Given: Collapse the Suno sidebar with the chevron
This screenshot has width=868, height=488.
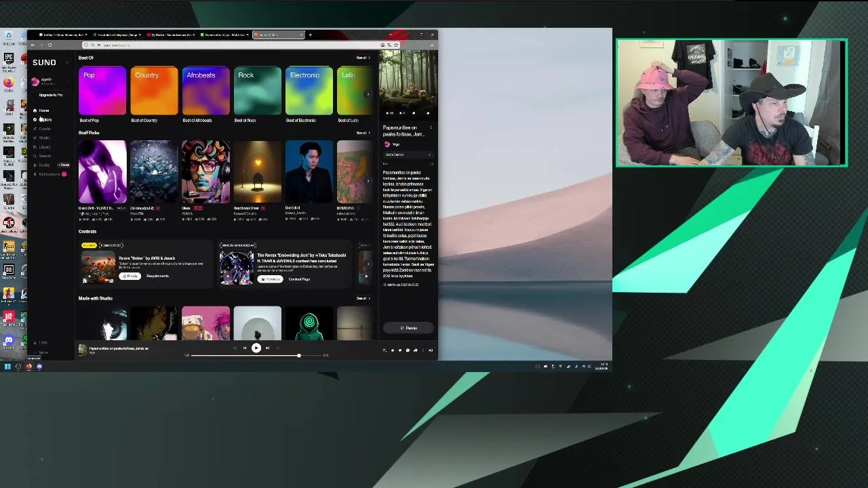Looking at the screenshot, I should [66, 62].
